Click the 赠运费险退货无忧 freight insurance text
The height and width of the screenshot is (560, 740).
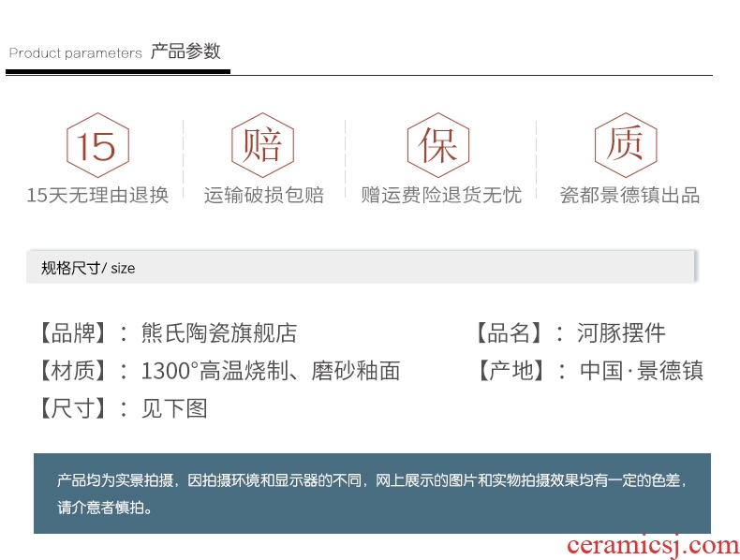click(x=440, y=195)
